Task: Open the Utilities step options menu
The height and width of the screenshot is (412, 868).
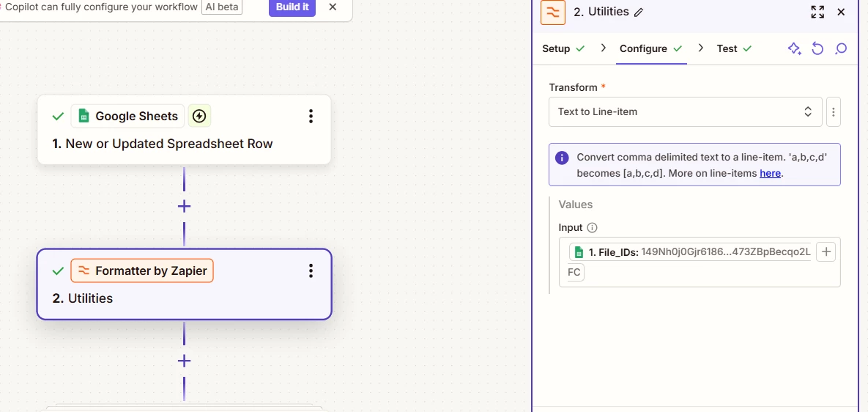Action: 311,271
